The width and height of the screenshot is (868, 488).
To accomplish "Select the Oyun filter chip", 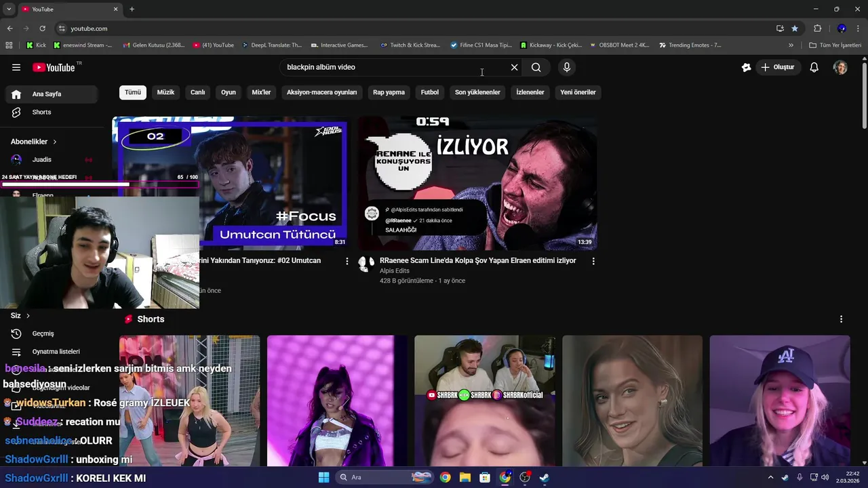I will (229, 92).
